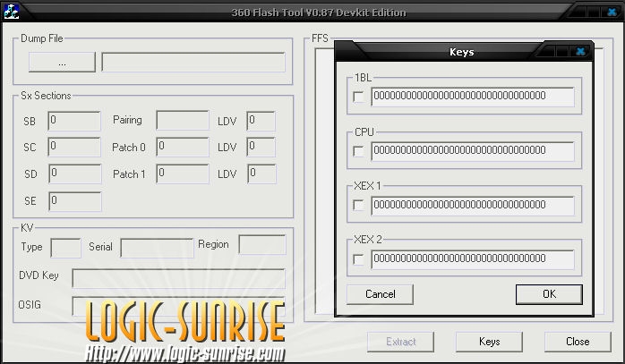
Task: Click the LDV field in the Patch 0 row
Action: tap(261, 148)
